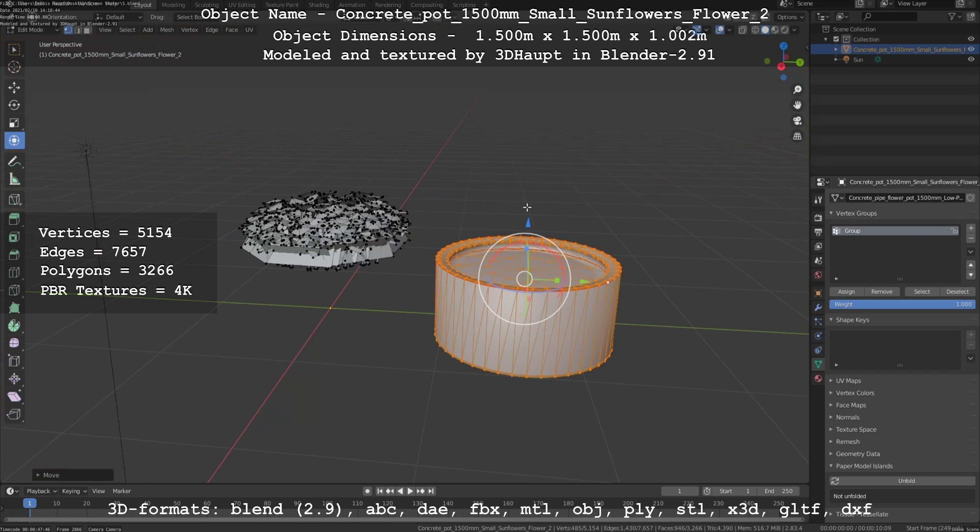Uncheck the Collection checkbox in outliner

836,39
